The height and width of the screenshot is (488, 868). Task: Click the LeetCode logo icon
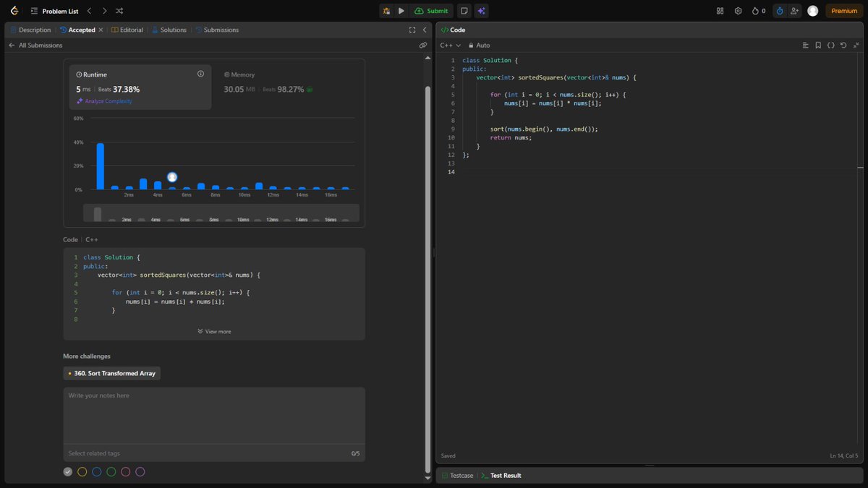coord(14,11)
